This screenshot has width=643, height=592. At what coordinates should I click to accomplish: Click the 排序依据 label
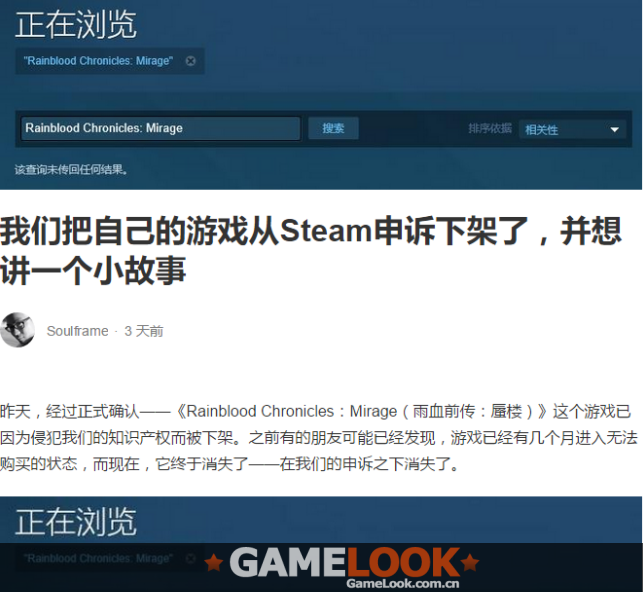coord(490,129)
